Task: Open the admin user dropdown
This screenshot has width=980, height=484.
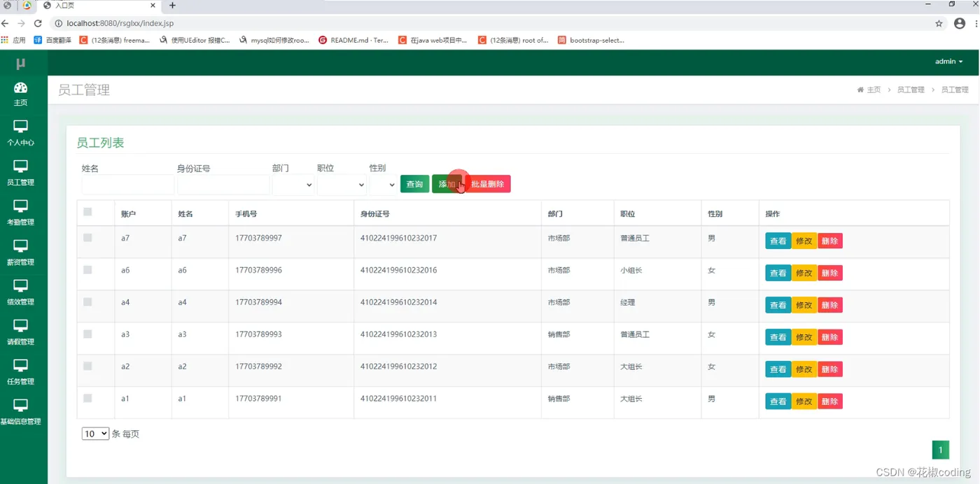Action: click(x=948, y=62)
